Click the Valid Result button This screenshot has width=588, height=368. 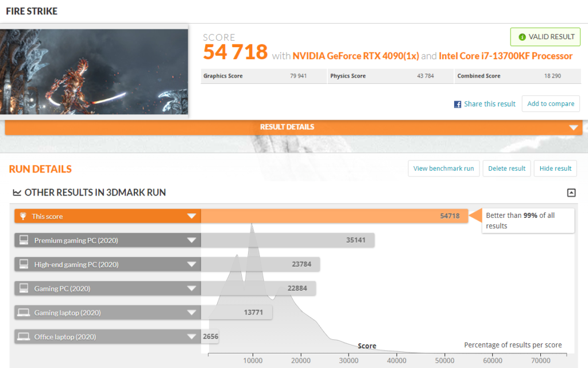point(546,37)
